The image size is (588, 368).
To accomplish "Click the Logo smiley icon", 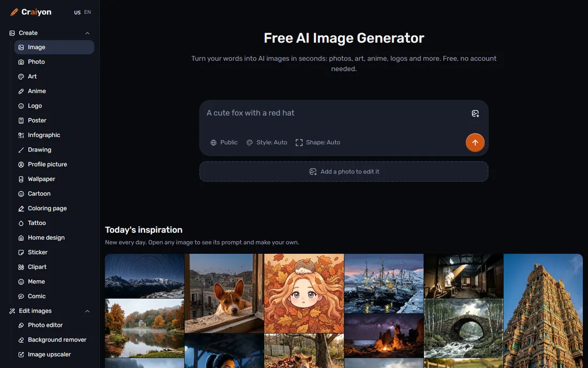I will point(21,106).
